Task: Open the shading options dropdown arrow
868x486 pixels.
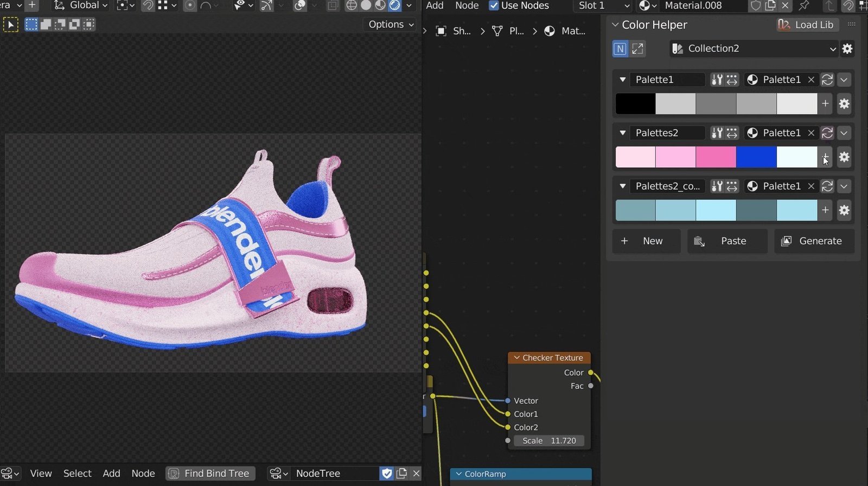Action: pos(409,5)
